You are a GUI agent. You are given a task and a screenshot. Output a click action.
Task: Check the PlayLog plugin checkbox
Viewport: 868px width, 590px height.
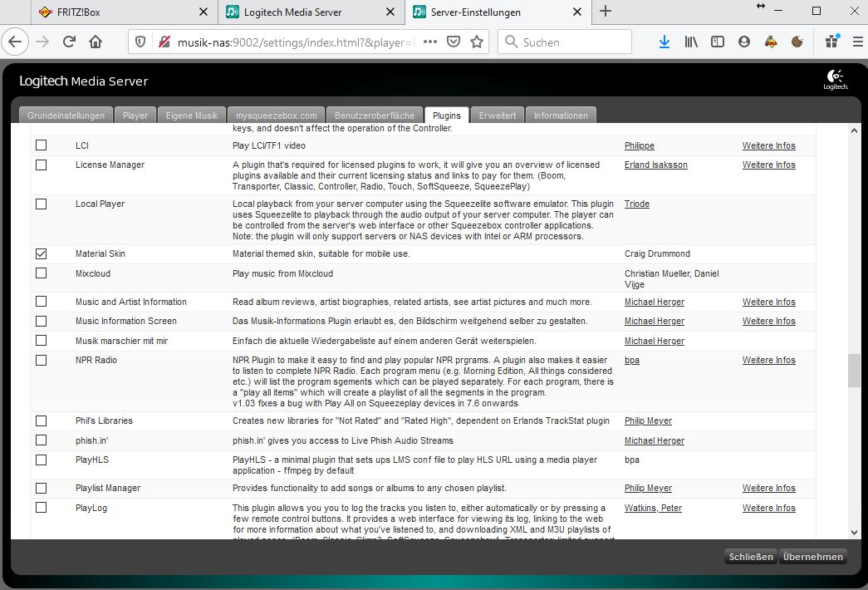(x=41, y=508)
